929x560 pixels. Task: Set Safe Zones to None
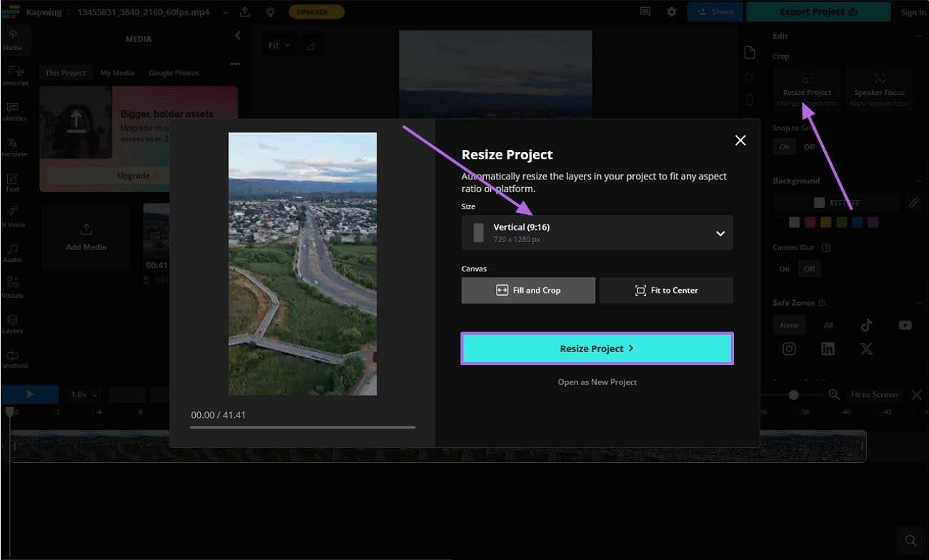click(789, 325)
